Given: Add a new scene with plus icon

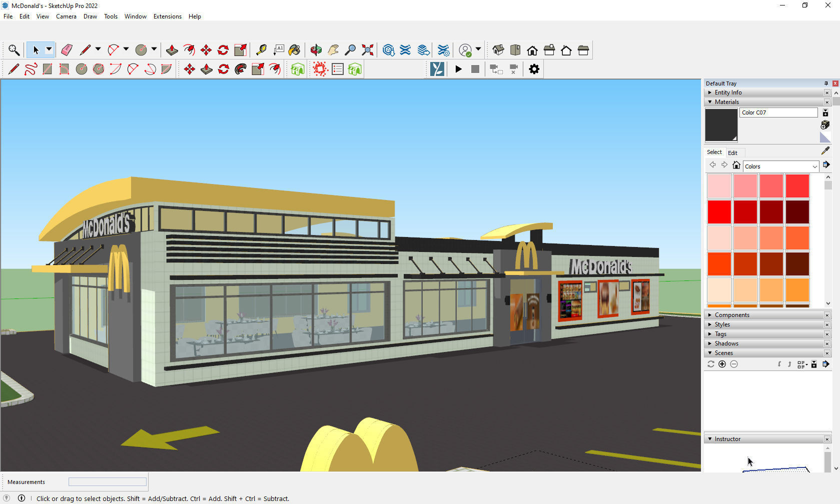Looking at the screenshot, I should [x=722, y=364].
